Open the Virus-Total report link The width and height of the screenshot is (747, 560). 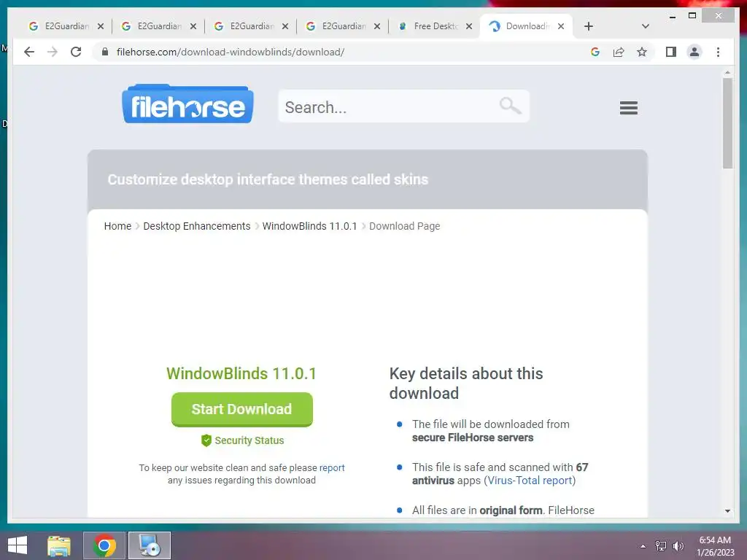(x=530, y=481)
